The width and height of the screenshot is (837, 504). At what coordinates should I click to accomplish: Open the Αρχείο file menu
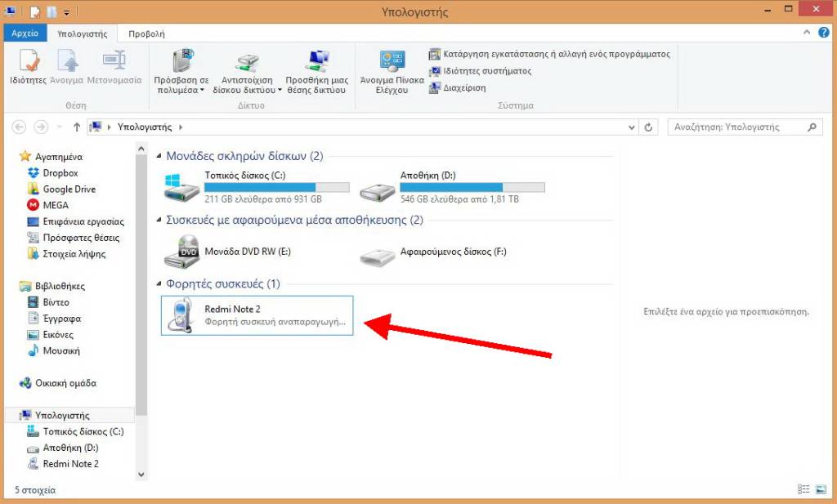[x=25, y=33]
